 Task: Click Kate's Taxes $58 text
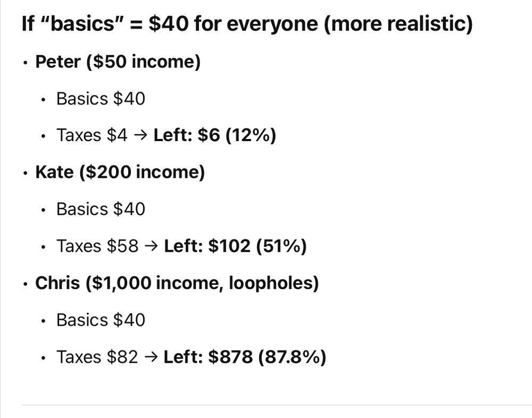click(x=97, y=246)
